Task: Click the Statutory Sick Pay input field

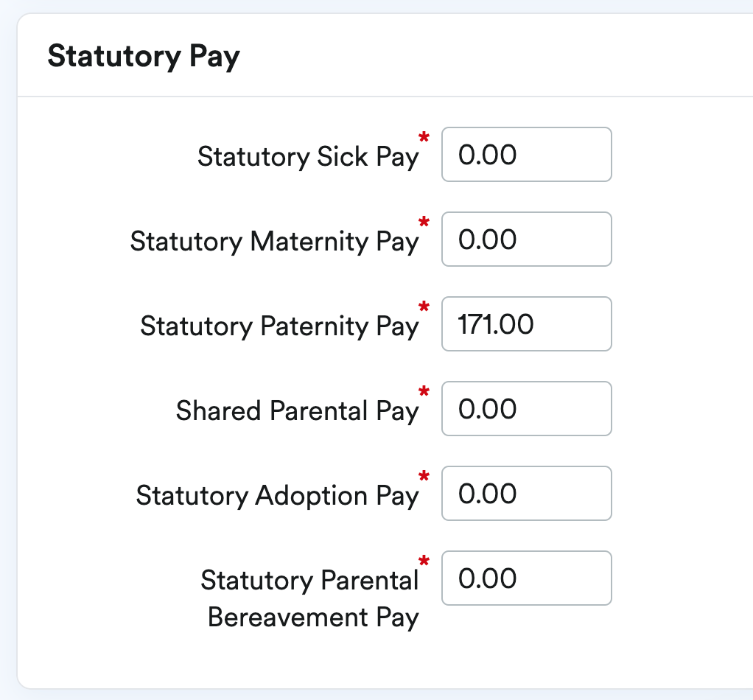Action: (x=526, y=155)
